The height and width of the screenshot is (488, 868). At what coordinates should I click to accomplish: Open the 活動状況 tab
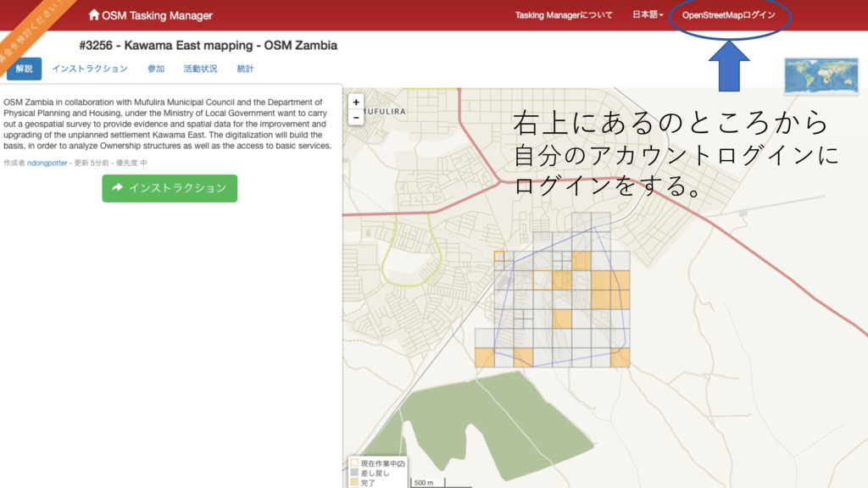tap(200, 69)
